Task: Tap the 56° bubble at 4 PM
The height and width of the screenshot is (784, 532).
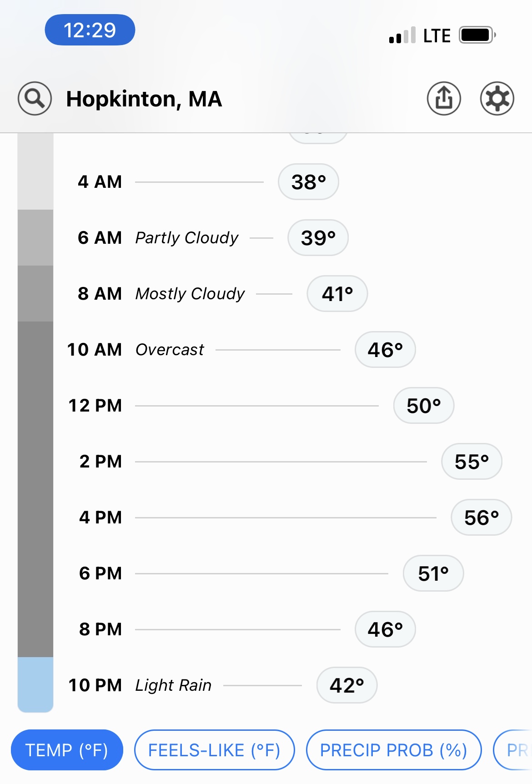Action: [x=481, y=518]
